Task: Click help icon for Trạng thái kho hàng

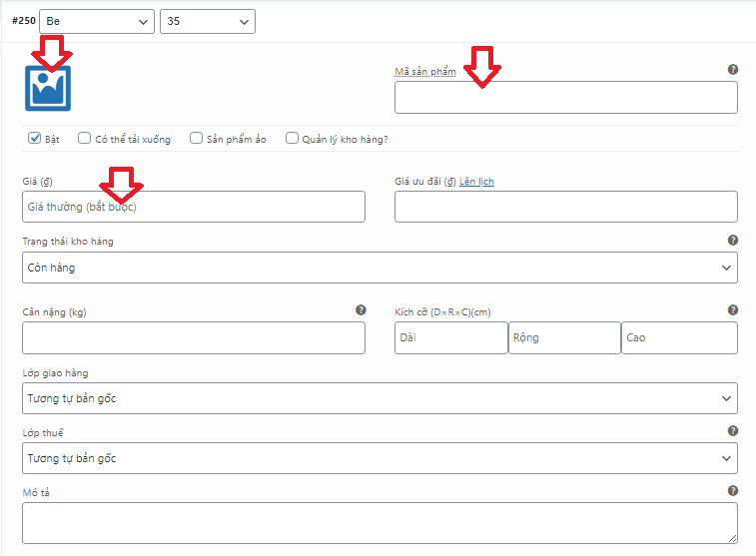Action: (x=732, y=241)
